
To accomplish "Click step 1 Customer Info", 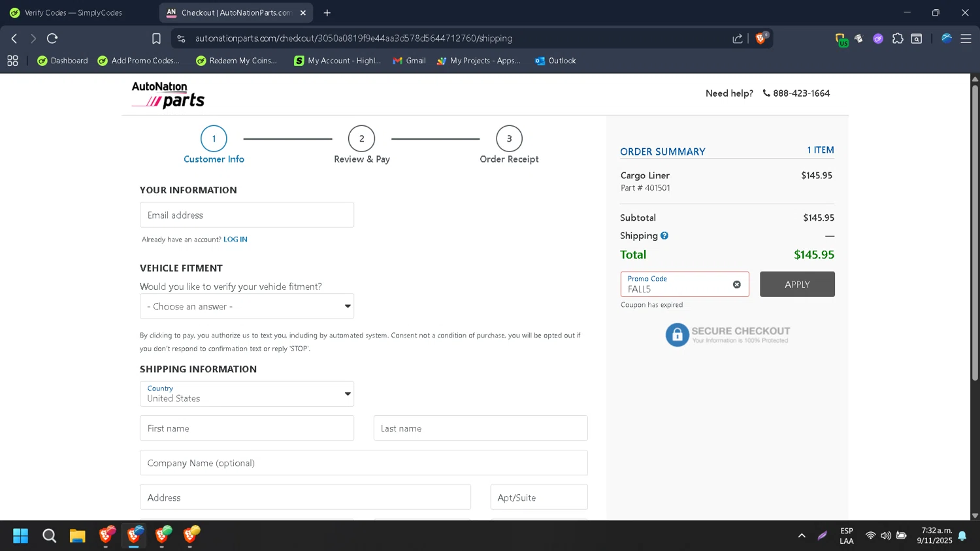I will (x=214, y=145).
